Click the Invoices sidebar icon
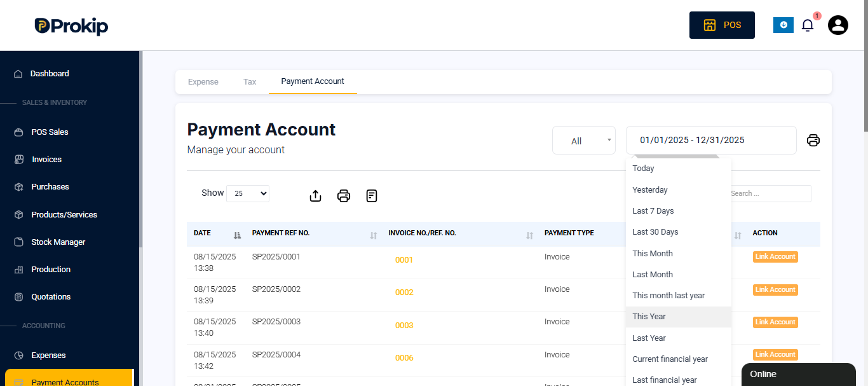868x386 pixels. coord(19,160)
